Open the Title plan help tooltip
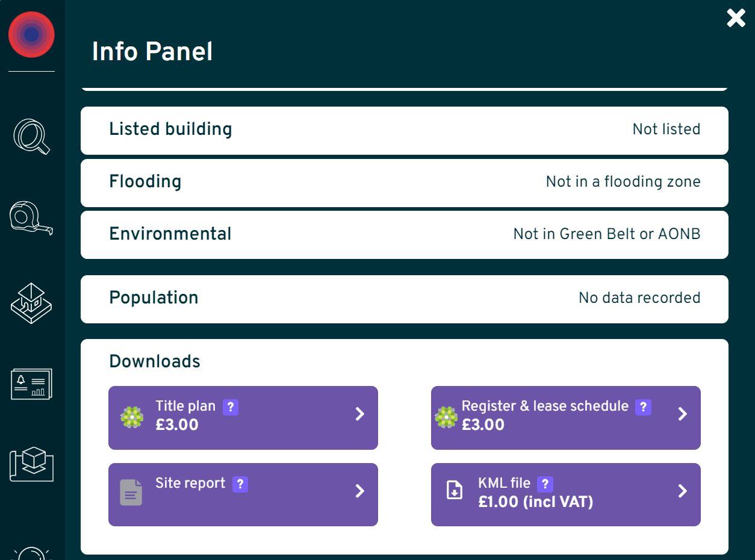Image resolution: width=755 pixels, height=560 pixels. click(x=230, y=406)
